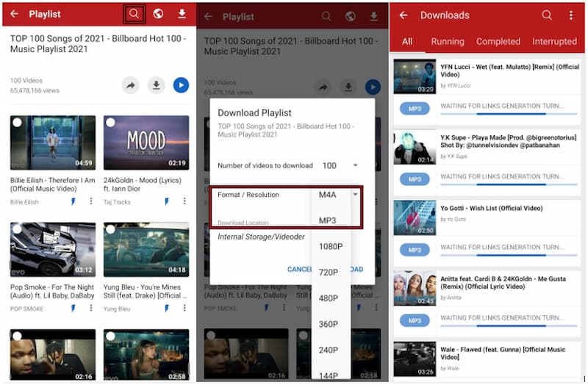Tap MP3 badge for Yo Gotti Wish List download
588x385 pixels.
tap(415, 250)
